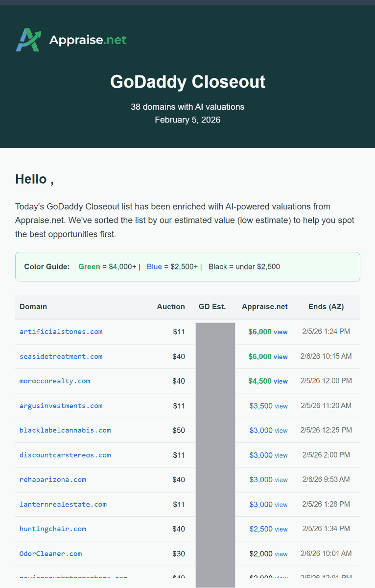This screenshot has height=588, width=375.
Task: Click the $30 auction price for OdorCleaner.com
Action: (x=179, y=554)
